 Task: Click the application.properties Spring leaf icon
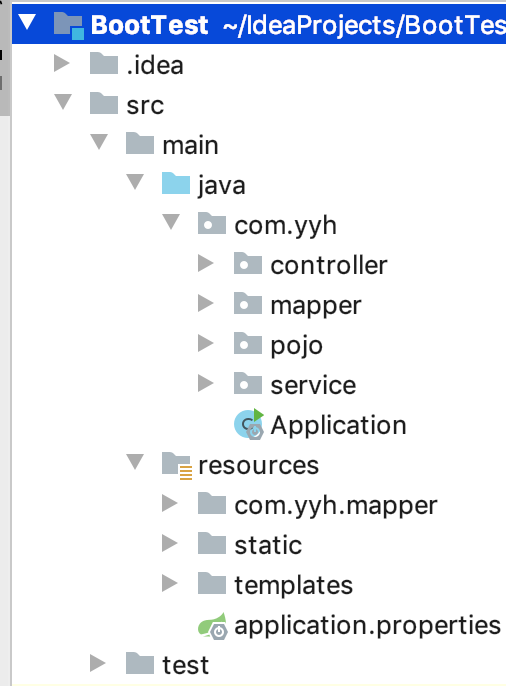tap(213, 626)
